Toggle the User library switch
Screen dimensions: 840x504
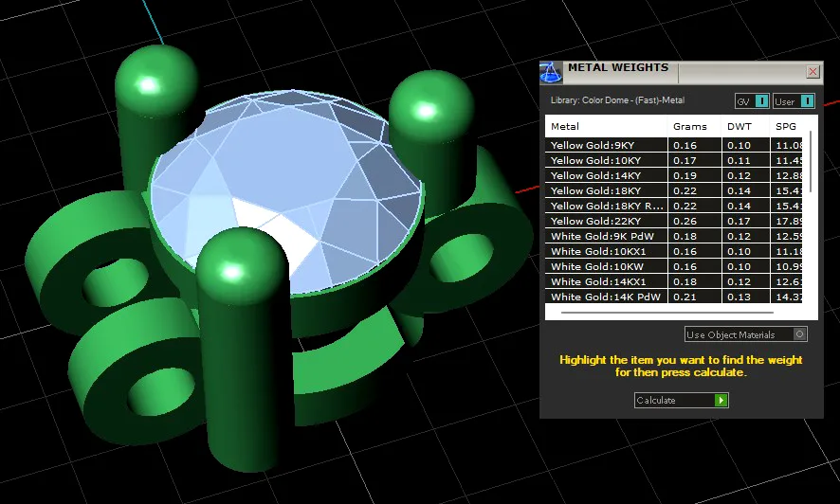794,101
